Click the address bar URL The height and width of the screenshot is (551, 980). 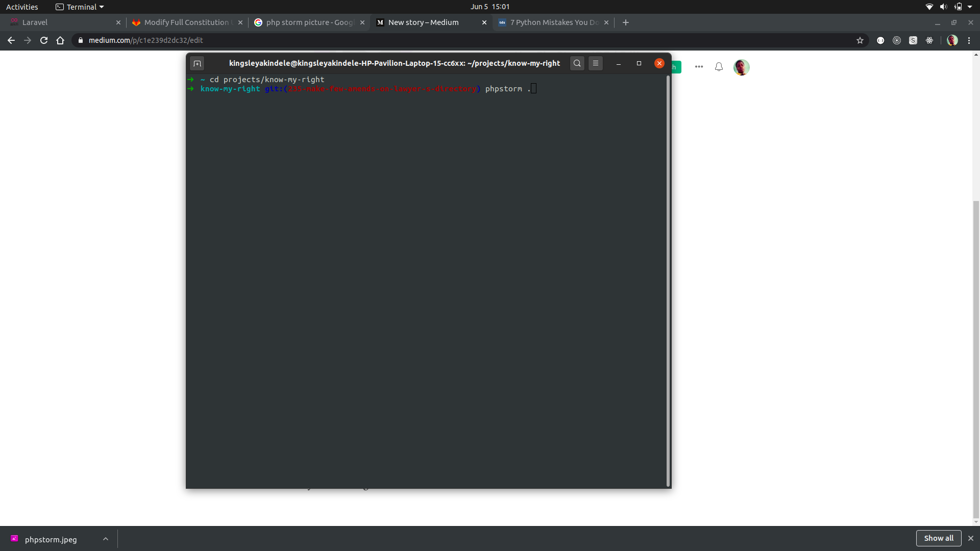145,40
